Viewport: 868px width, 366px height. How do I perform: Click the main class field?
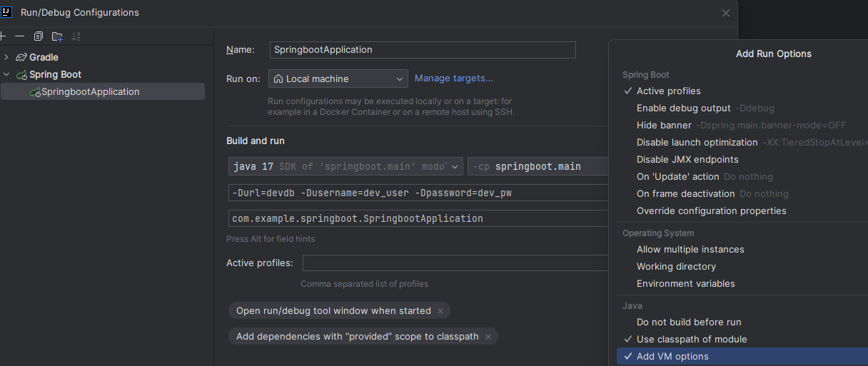[419, 218]
